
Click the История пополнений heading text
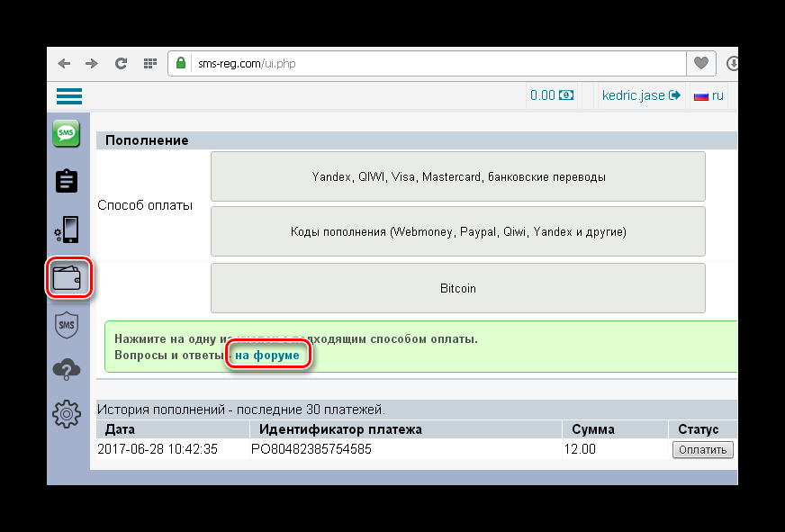(x=241, y=410)
